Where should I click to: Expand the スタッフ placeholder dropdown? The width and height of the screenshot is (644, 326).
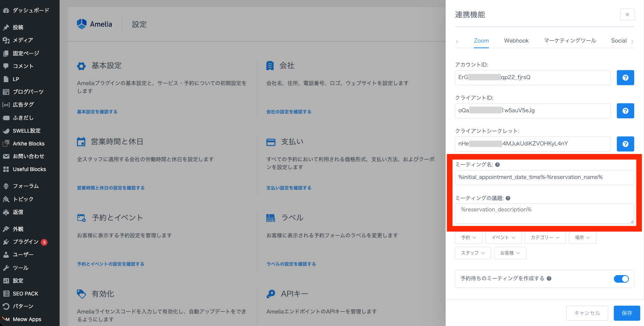tap(473, 253)
